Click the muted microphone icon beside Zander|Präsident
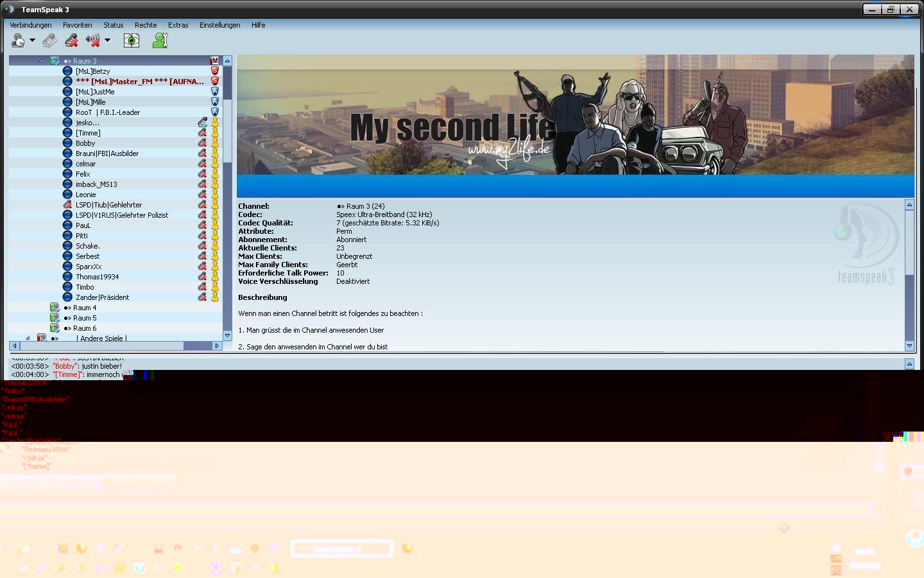Image resolution: width=924 pixels, height=578 pixels. tap(202, 297)
